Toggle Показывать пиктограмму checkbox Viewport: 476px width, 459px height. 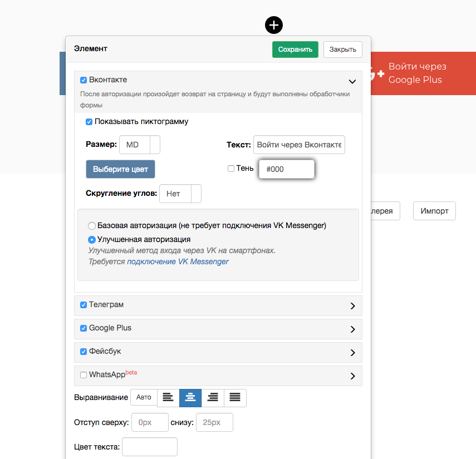pos(89,122)
